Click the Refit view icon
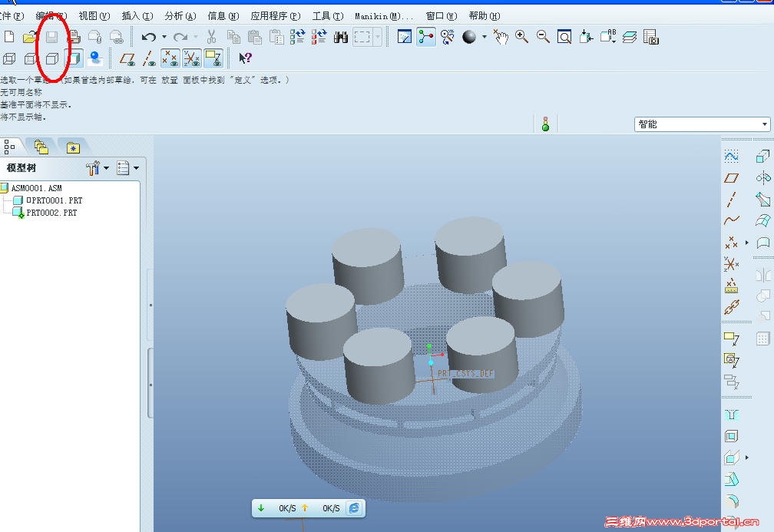This screenshot has height=532, width=774. click(564, 37)
